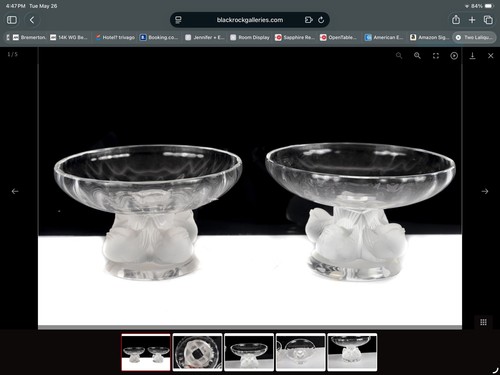Switch to the OpenTable... tab

coord(339,37)
